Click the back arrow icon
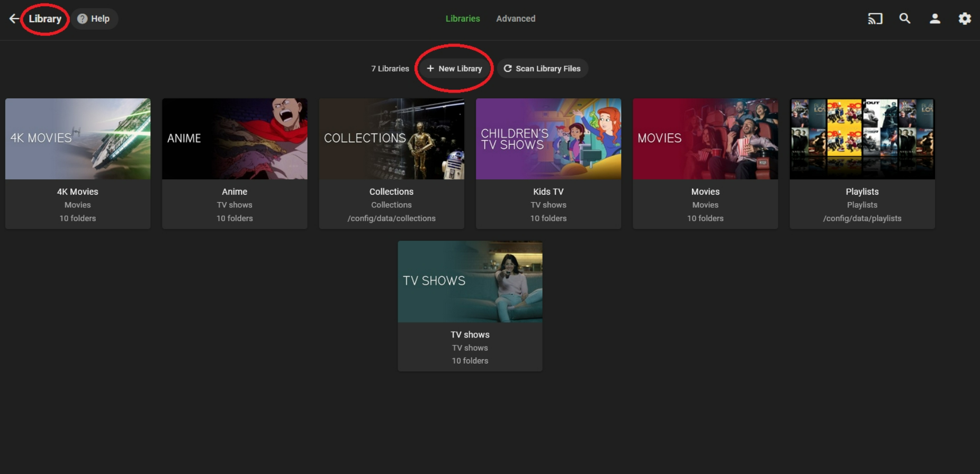 [x=14, y=19]
